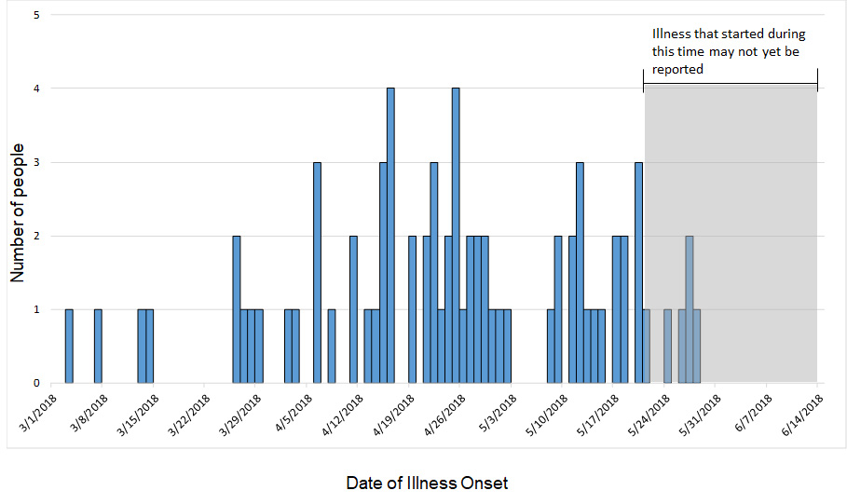847x504 pixels.
Task: Click the 5/24/2018 date label
Action: point(649,415)
